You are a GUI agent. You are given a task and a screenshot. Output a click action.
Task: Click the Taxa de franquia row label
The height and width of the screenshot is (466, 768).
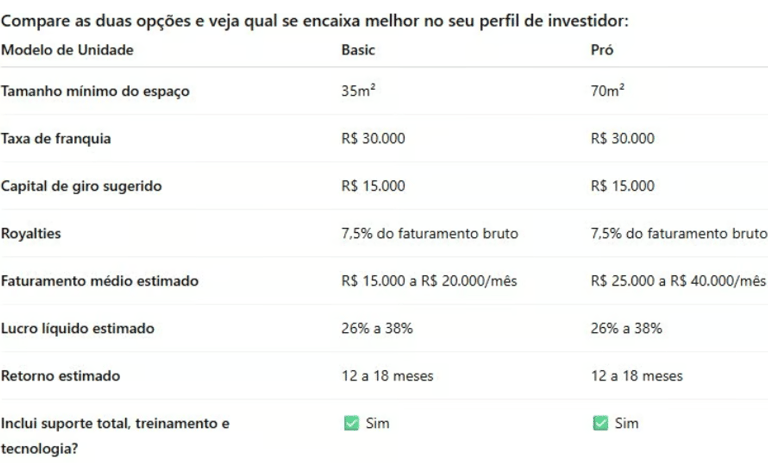[x=56, y=139]
